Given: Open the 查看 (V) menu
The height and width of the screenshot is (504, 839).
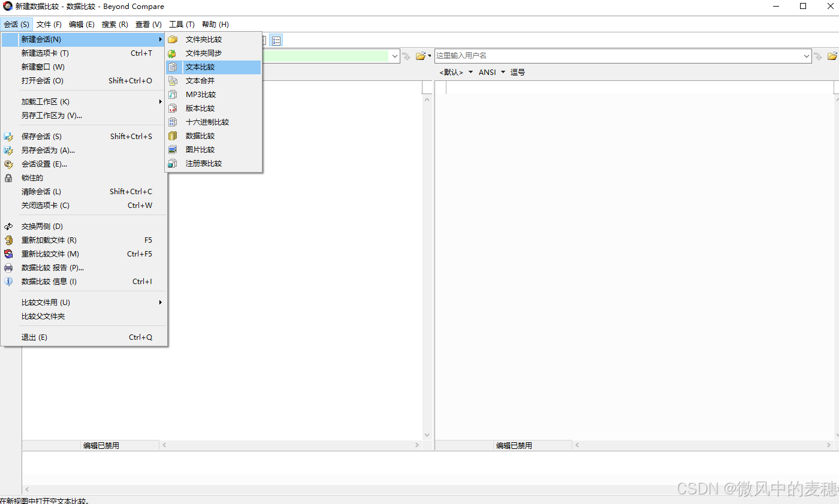Looking at the screenshot, I should (149, 25).
